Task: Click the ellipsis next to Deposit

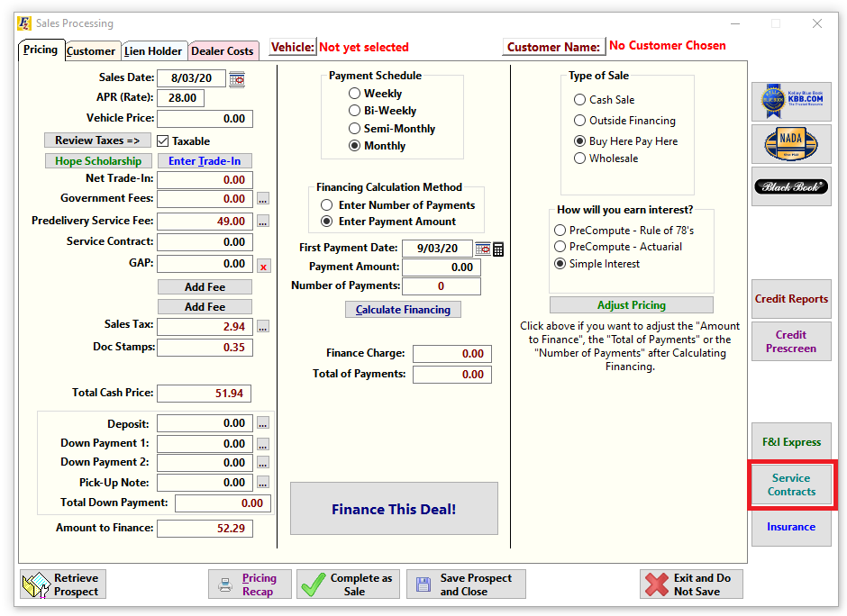Action: tap(262, 423)
